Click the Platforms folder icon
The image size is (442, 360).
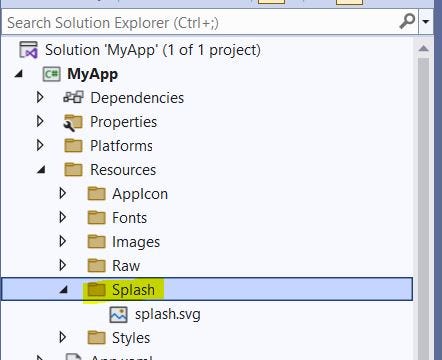click(x=73, y=146)
